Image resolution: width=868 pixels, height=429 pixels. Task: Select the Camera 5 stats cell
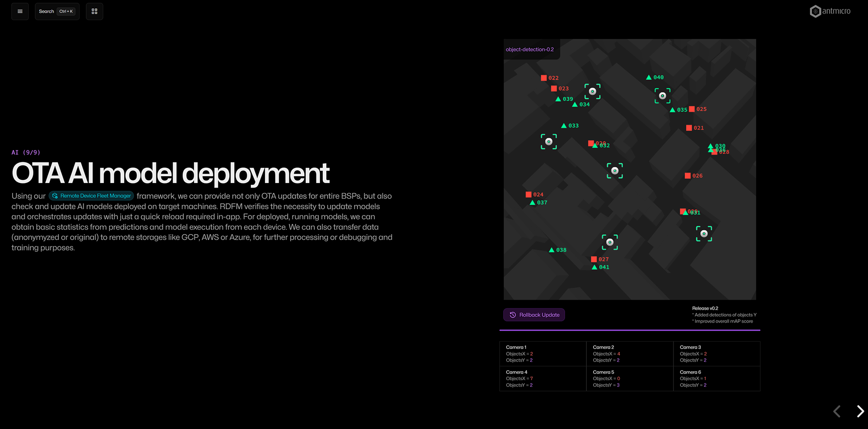pos(630,378)
